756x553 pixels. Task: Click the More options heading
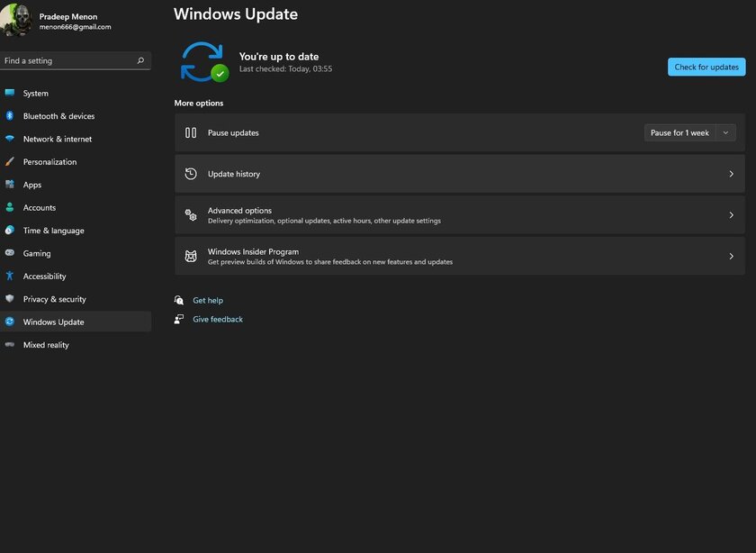pos(199,103)
